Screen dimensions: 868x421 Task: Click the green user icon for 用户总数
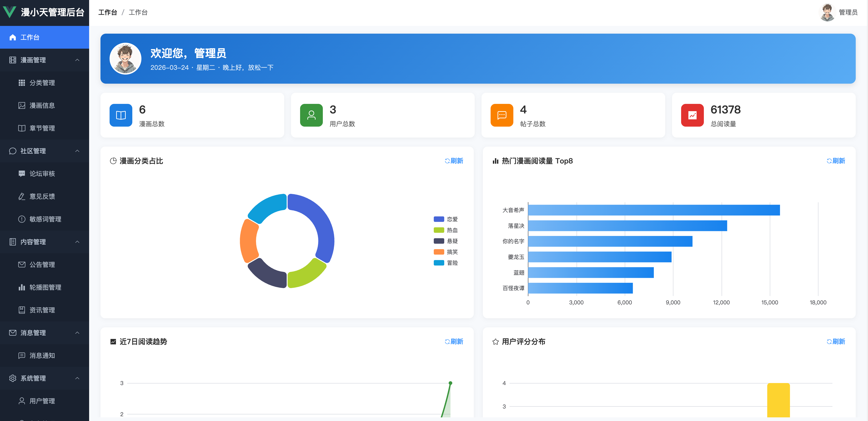click(x=311, y=115)
